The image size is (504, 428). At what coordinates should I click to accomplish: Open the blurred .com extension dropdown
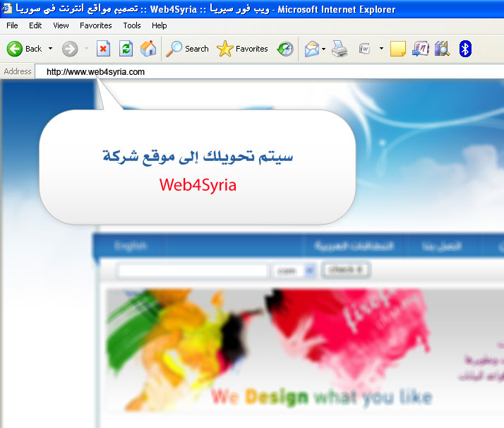click(292, 271)
